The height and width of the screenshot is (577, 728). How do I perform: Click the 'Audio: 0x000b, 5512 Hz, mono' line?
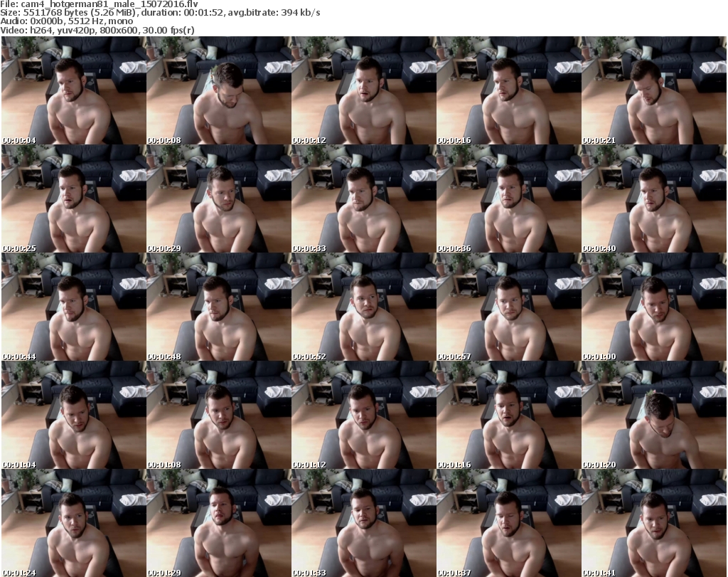tap(66, 21)
